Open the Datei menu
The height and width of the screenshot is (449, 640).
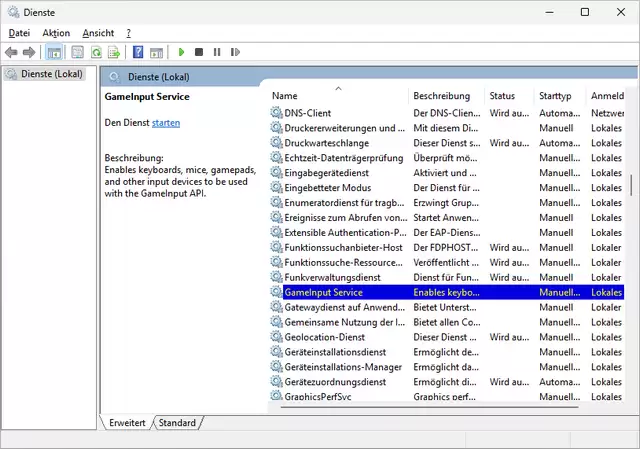(x=19, y=33)
